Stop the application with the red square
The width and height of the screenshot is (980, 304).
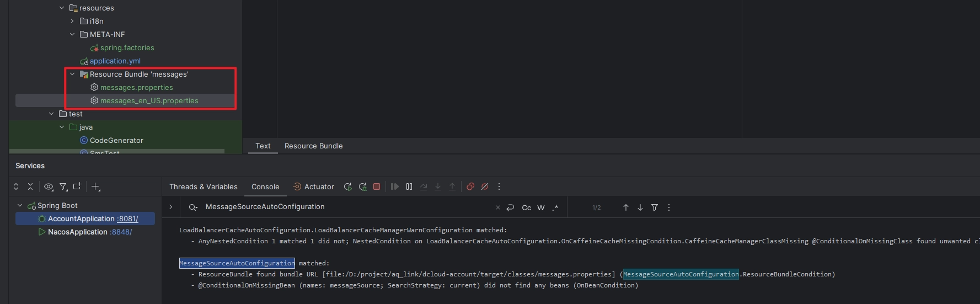pos(377,186)
